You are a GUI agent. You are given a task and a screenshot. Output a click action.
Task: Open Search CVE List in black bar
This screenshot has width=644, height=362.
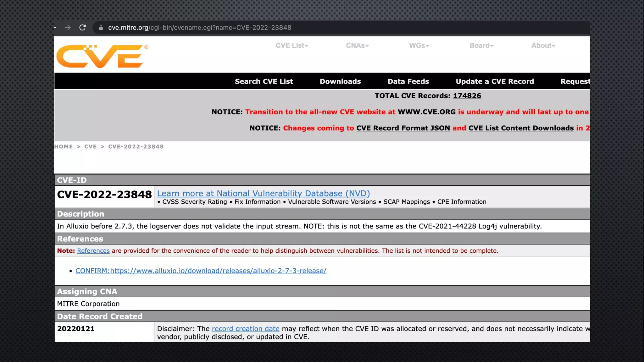click(264, 81)
